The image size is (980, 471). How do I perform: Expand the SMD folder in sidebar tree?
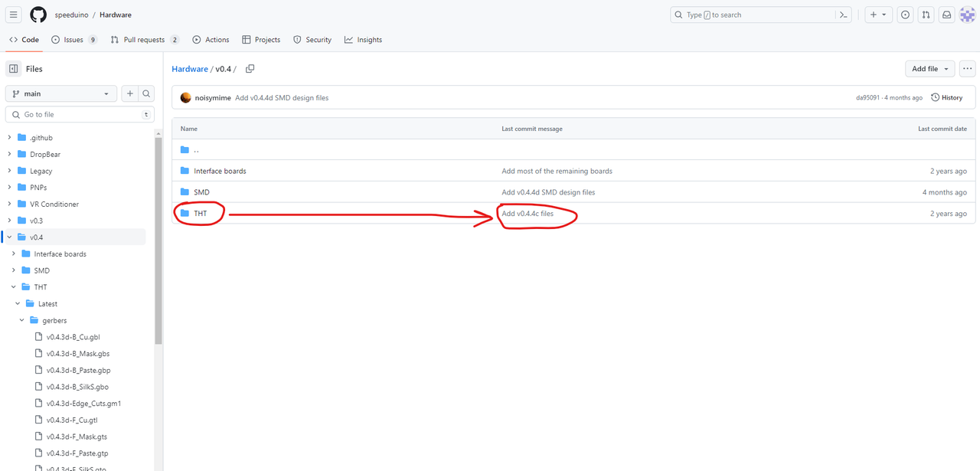pos(14,270)
